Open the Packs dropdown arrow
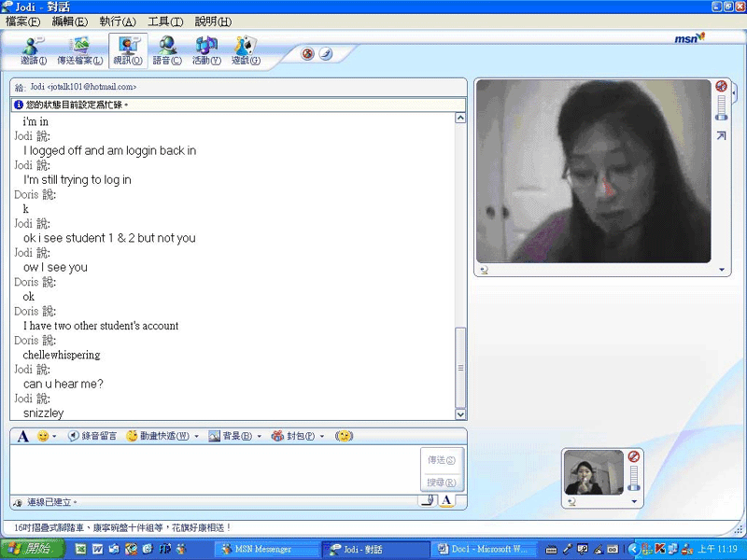Screen dimensions: 747x560 point(322,436)
